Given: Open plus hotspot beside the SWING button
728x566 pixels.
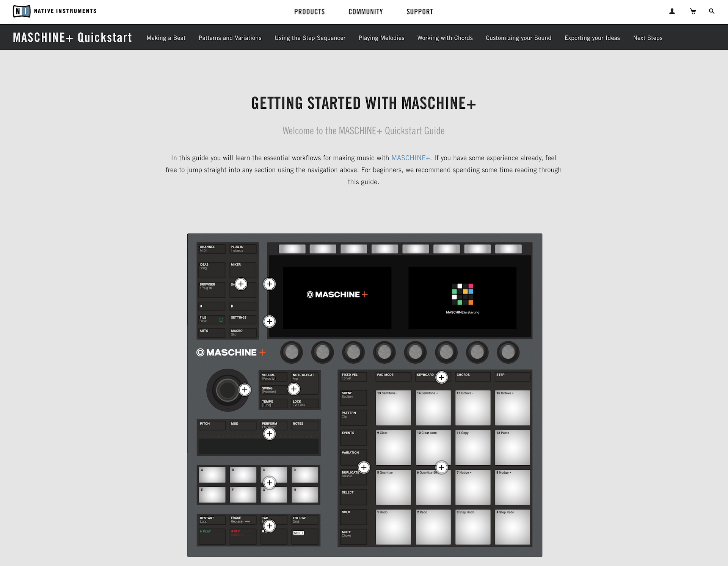Looking at the screenshot, I should click(294, 389).
